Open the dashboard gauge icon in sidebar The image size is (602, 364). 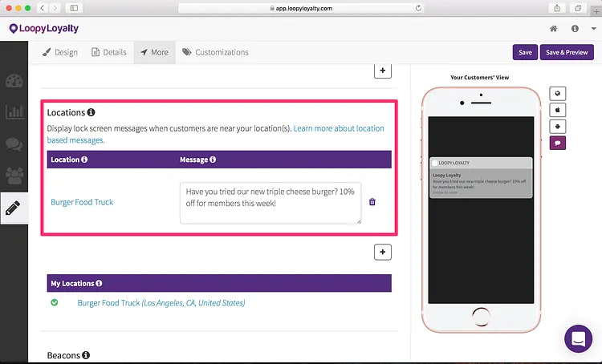14,81
